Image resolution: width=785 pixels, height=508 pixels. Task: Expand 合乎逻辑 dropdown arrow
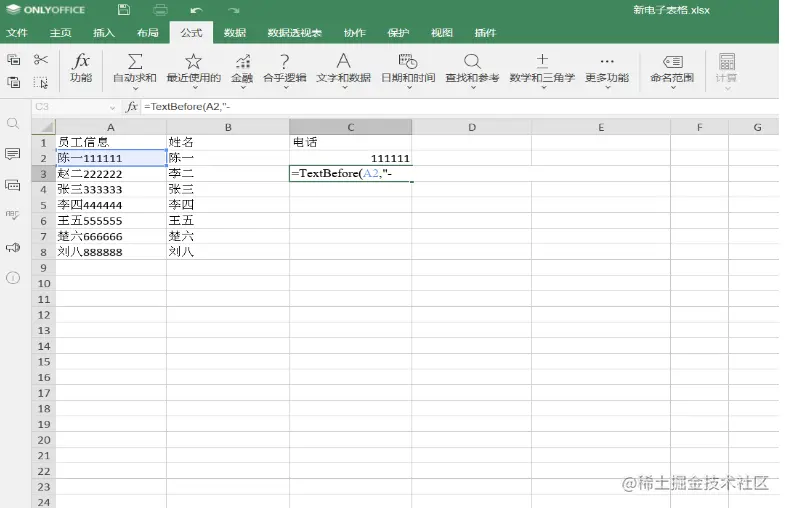click(x=285, y=88)
